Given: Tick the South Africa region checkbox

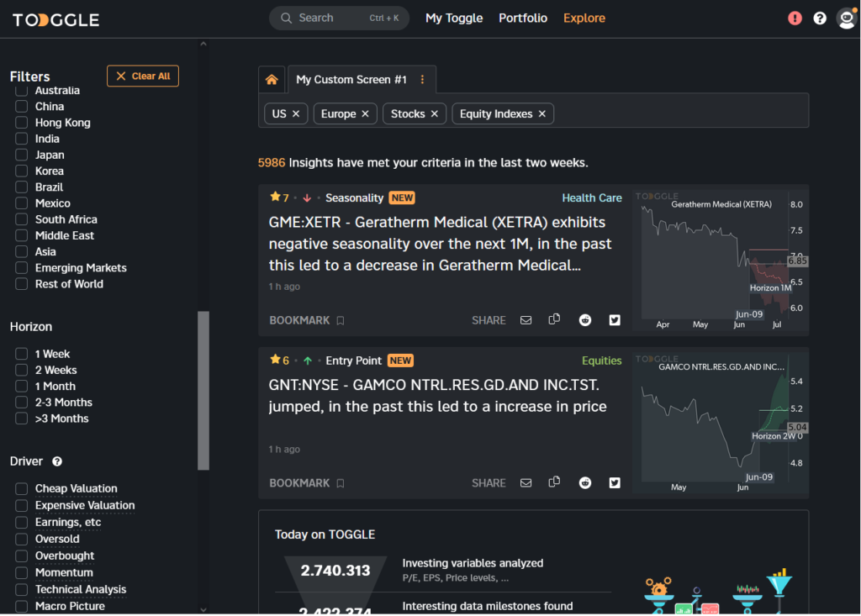Looking at the screenshot, I should (x=21, y=219).
